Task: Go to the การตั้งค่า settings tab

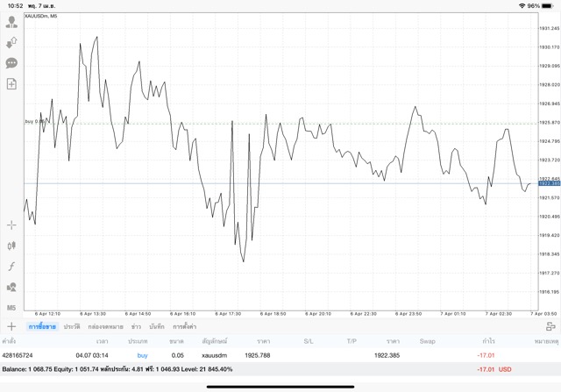Action: (184, 326)
